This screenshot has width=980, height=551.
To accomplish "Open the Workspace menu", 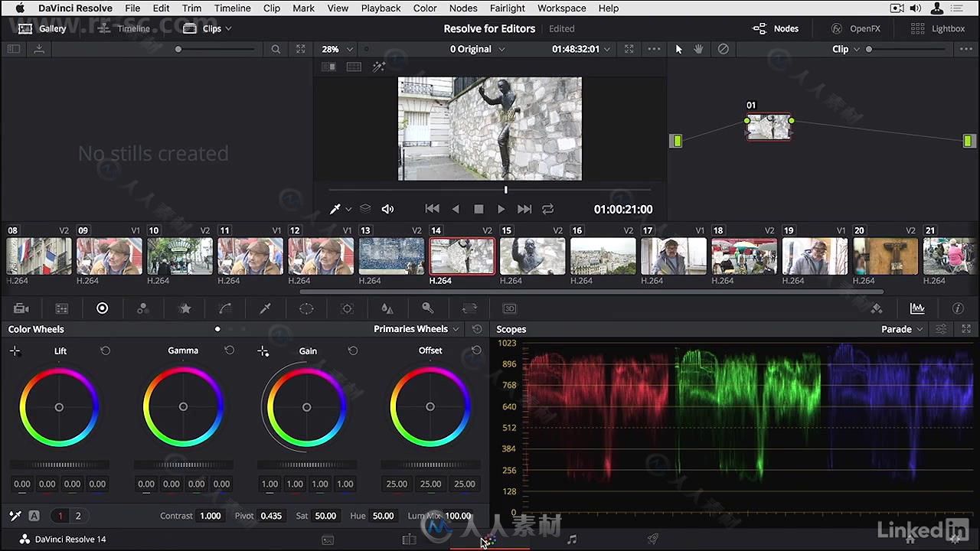I will coord(561,8).
